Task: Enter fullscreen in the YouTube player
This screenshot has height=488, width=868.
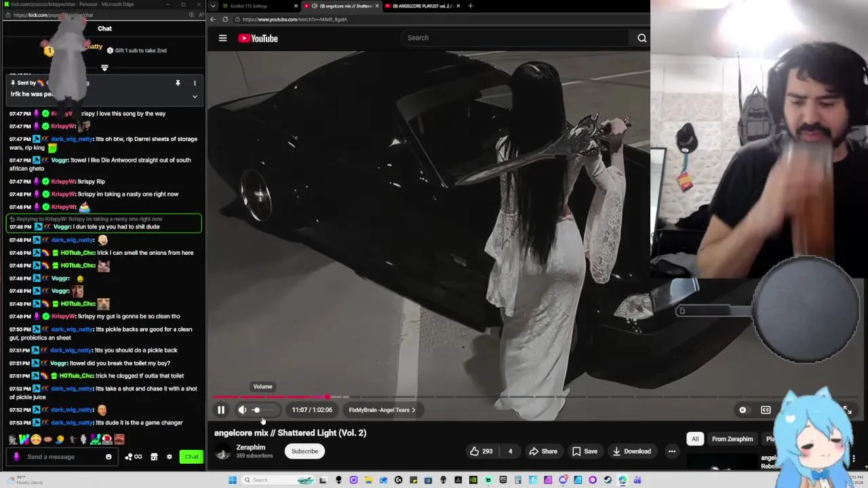Action: pos(847,410)
